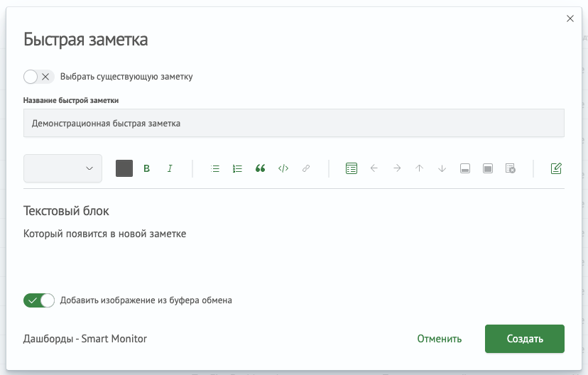Toggle italic formatting in the editor toolbar
Viewport: 588px width, 375px height.
point(170,168)
